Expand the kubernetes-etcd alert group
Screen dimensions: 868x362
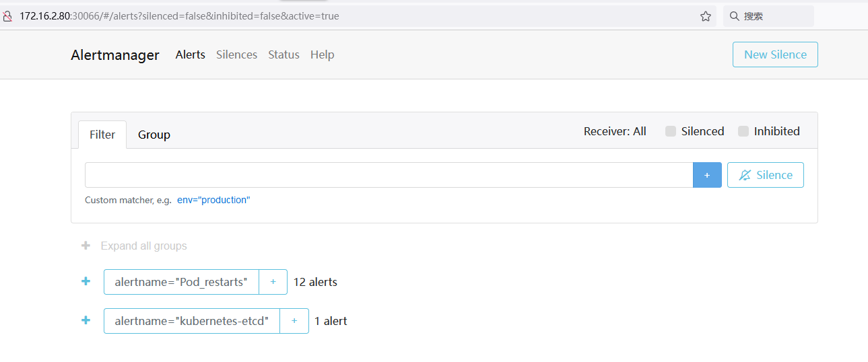click(x=86, y=320)
